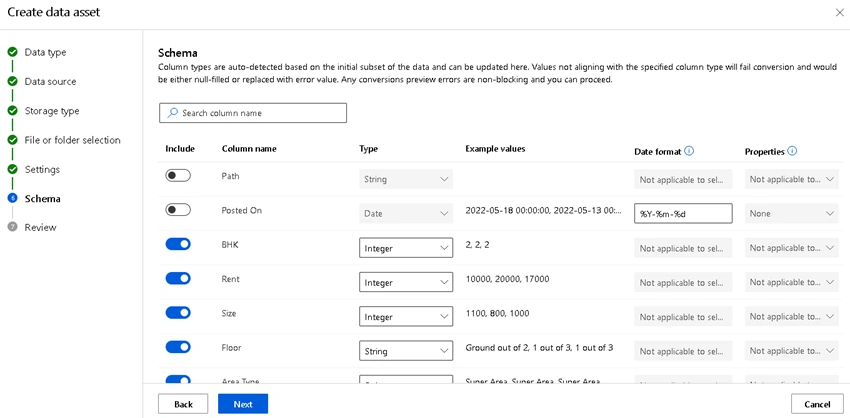Disable include for the BHK column
Screen dimensions: 850x418
coord(178,245)
